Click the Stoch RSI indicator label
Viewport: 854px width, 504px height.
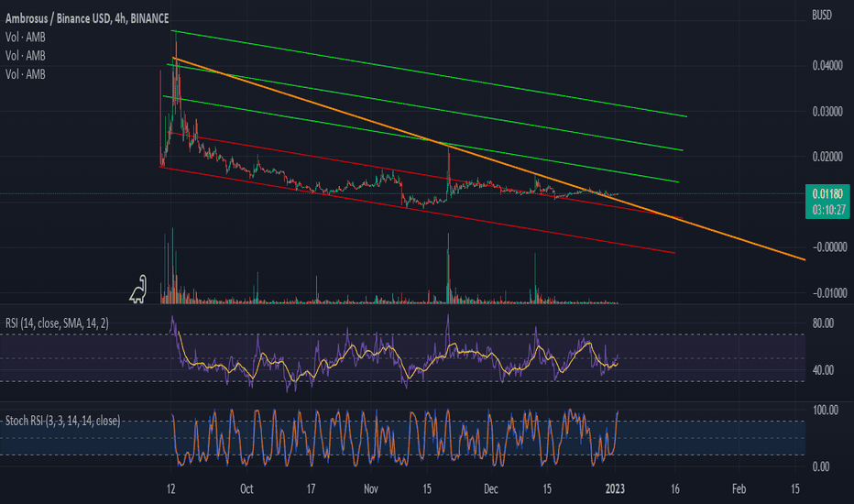click(62, 421)
